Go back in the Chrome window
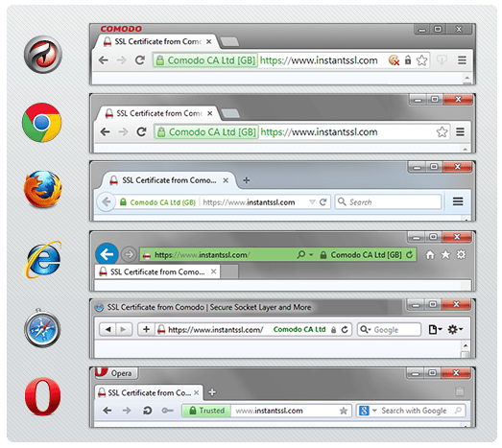The image size is (502, 448). pyautogui.click(x=105, y=131)
